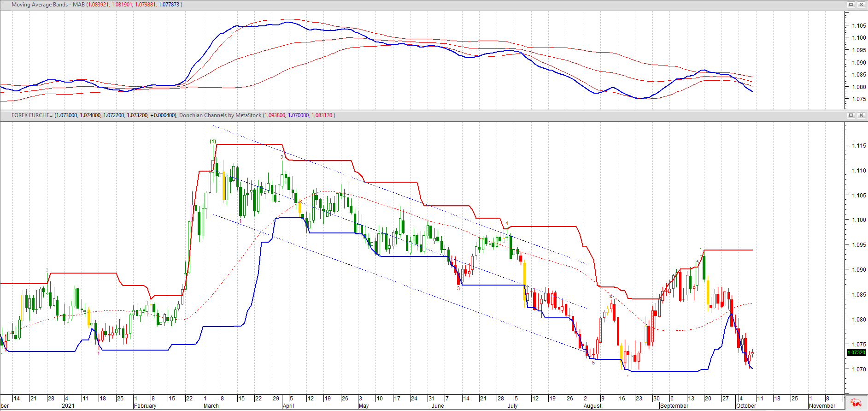Click the July month label on date axis
The height and width of the screenshot is (411, 868).
512,406
